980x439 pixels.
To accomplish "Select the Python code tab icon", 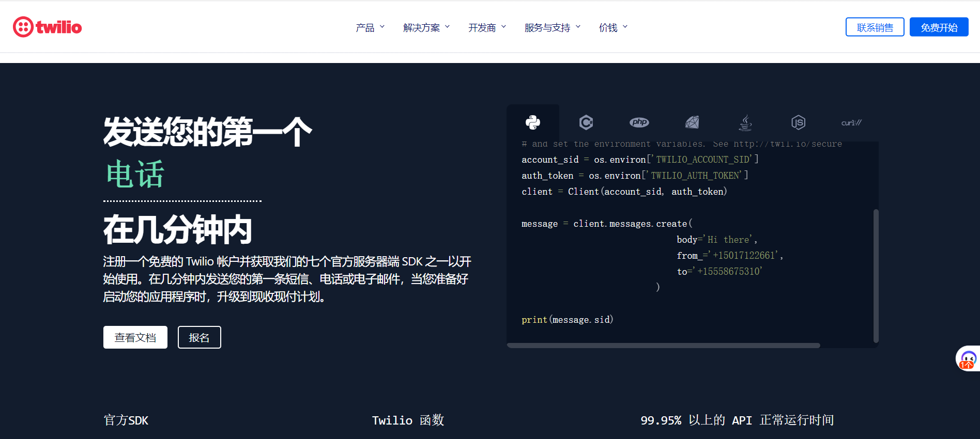I will [533, 122].
